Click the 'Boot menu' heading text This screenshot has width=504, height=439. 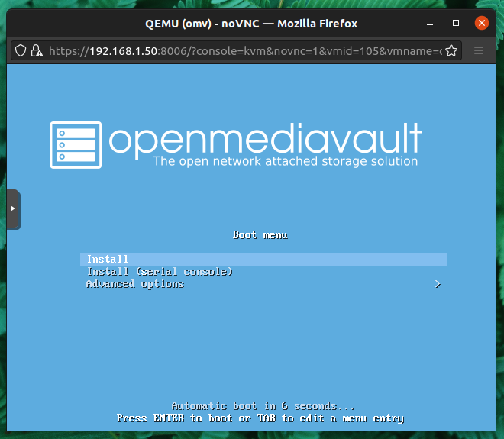pyautogui.click(x=260, y=235)
